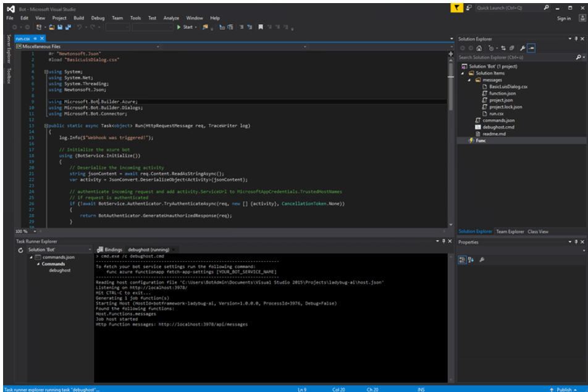Save the current file with the Save icon
The image size is (588, 392).
tap(60, 27)
